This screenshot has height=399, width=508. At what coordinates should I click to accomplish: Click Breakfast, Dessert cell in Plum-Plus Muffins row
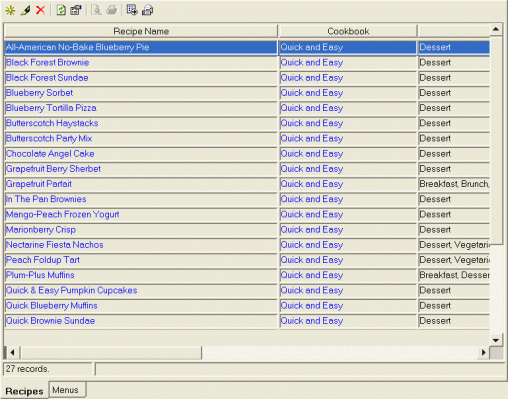click(x=454, y=275)
